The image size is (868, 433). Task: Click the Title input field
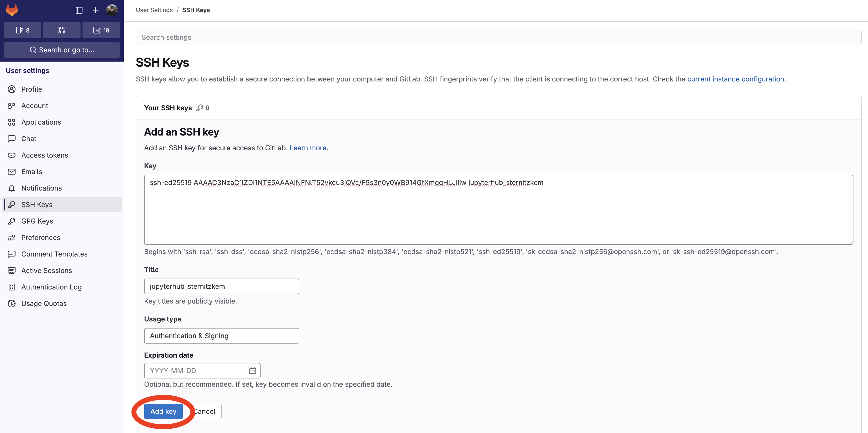(x=221, y=286)
